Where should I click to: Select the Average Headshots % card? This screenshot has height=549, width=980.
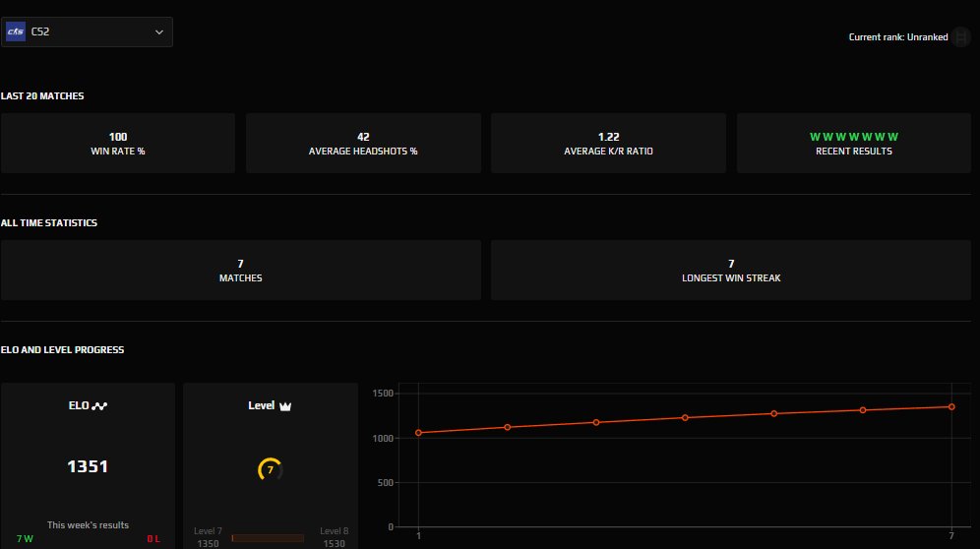click(x=363, y=144)
